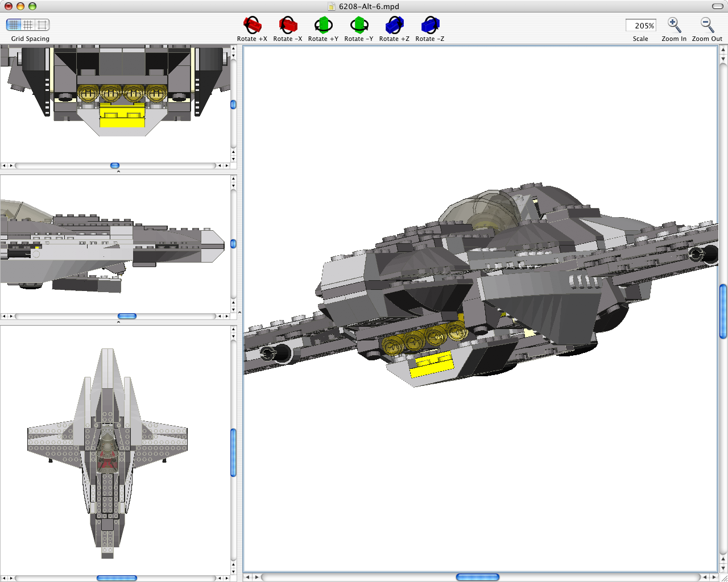
Task: Select the green Rotate -Y icon
Action: click(359, 26)
